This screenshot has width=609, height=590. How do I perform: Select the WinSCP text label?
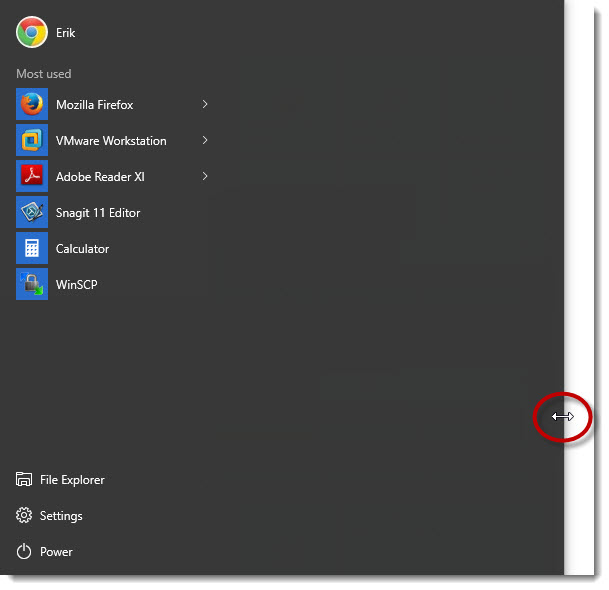pos(77,285)
